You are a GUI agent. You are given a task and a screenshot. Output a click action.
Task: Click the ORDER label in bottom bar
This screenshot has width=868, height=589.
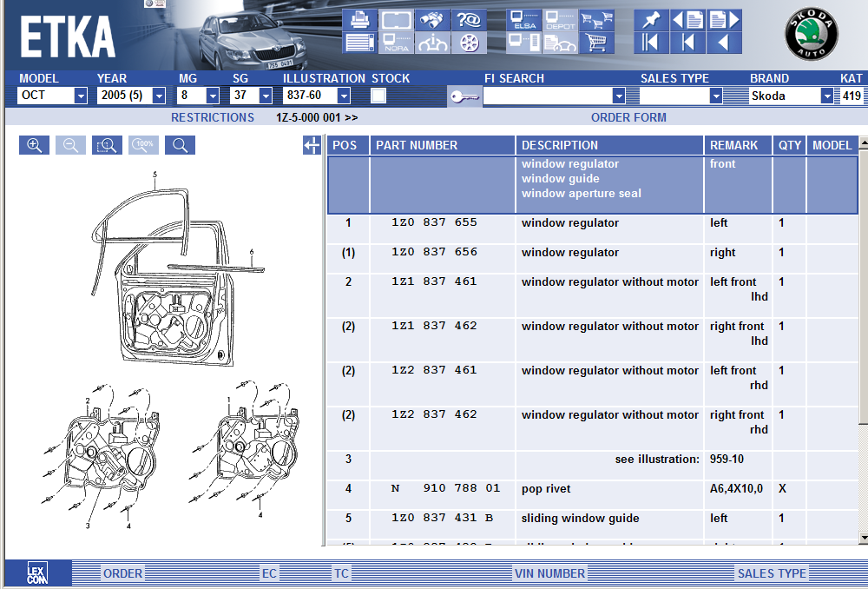tap(123, 573)
